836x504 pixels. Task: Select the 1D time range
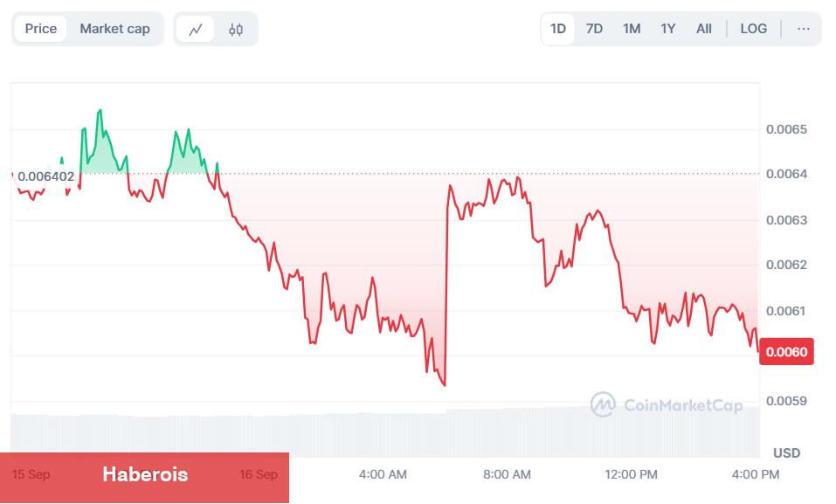(557, 29)
